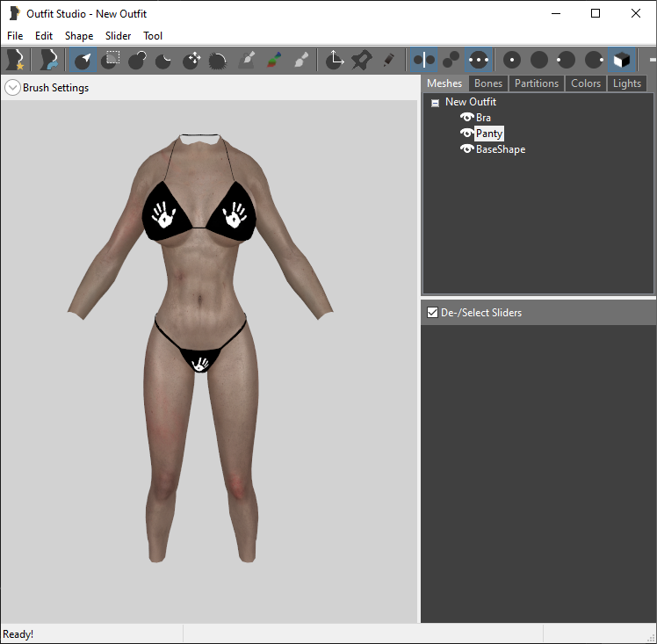Set the view to Front
Image resolution: width=657 pixels, height=644 pixels.
click(x=511, y=60)
